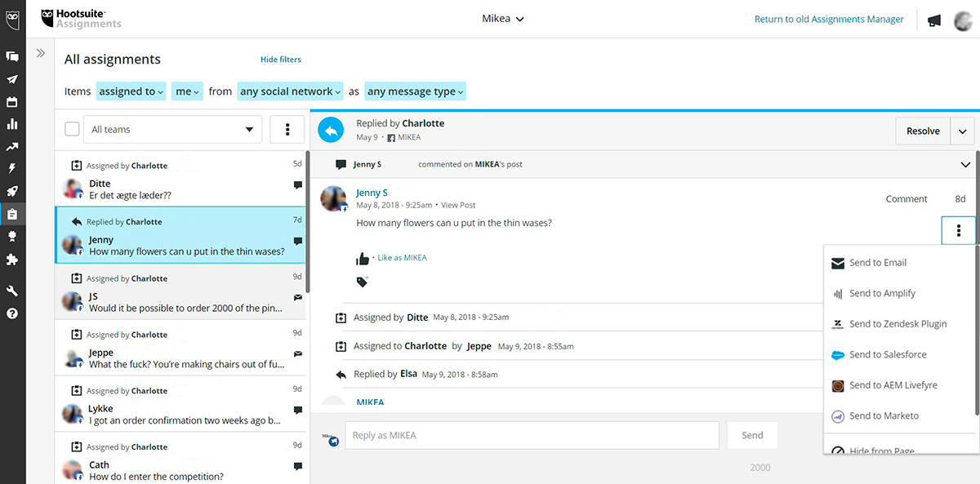Screen dimensions: 980x484
Task: Click comment bubble icon on Cath's item
Action: 297,466
